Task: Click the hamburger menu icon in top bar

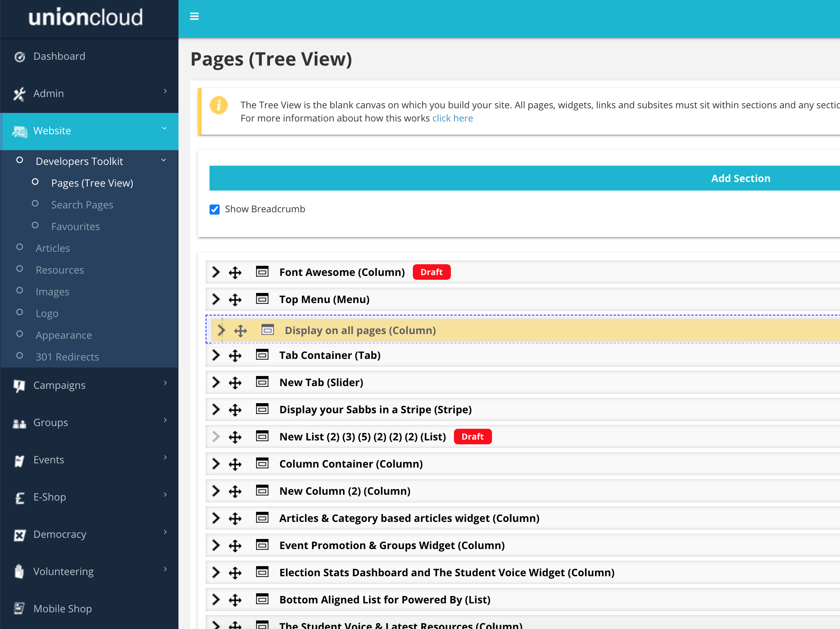Action: point(194,16)
